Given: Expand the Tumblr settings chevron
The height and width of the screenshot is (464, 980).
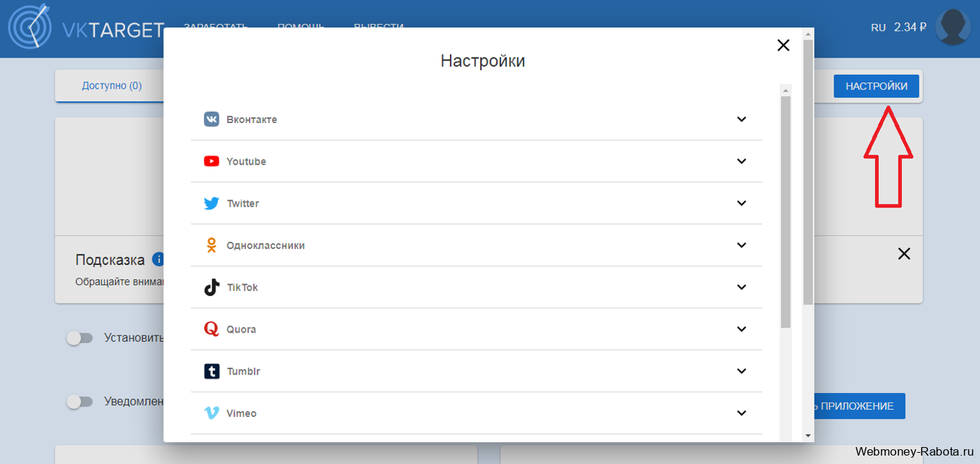Looking at the screenshot, I should coord(741,370).
